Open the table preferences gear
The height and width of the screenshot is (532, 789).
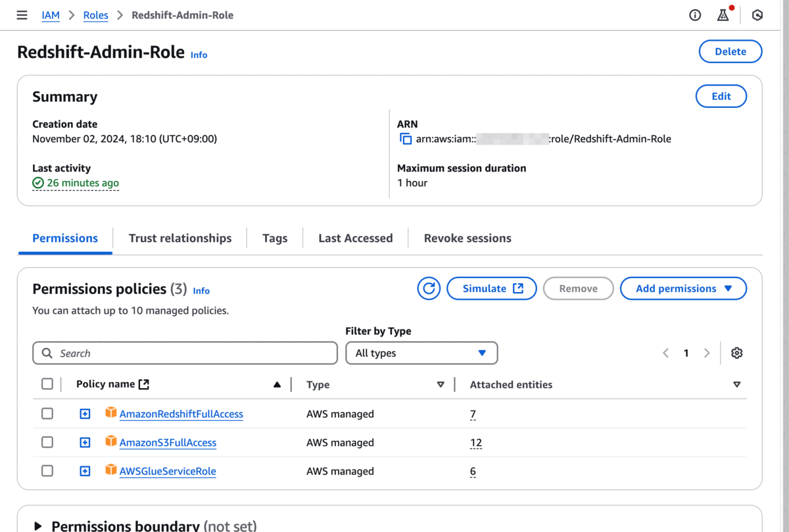point(736,353)
